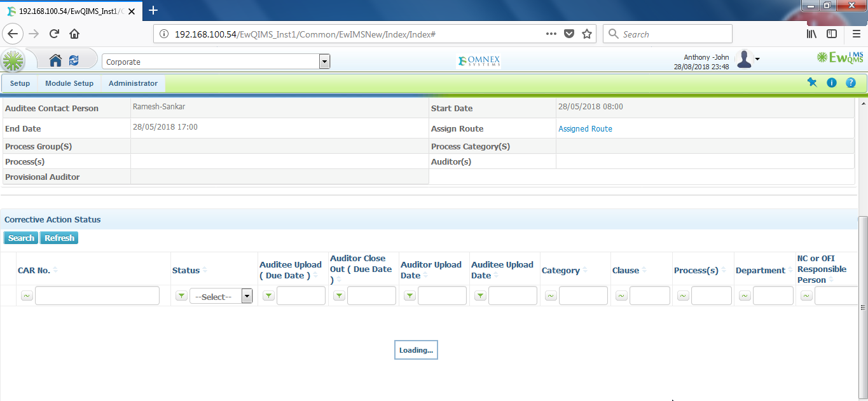The width and height of the screenshot is (868, 401).
Task: Bookmark this page with star icon
Action: pyautogui.click(x=587, y=34)
